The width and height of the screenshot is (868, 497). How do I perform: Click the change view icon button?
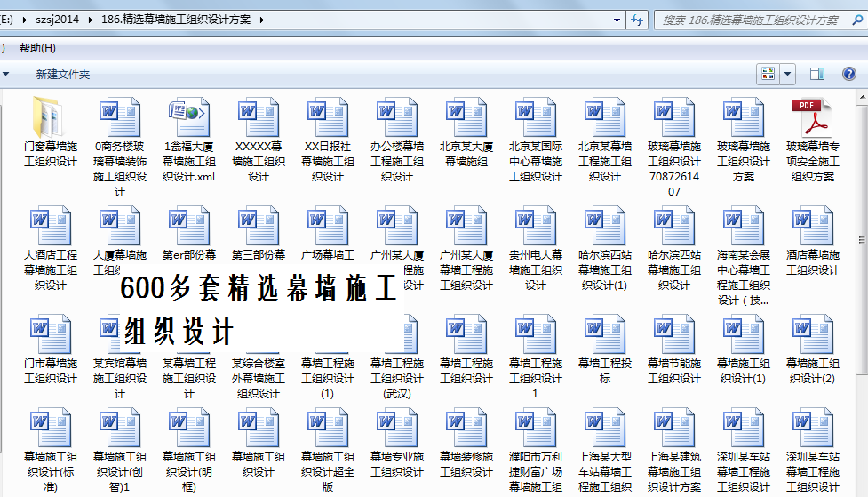(768, 74)
